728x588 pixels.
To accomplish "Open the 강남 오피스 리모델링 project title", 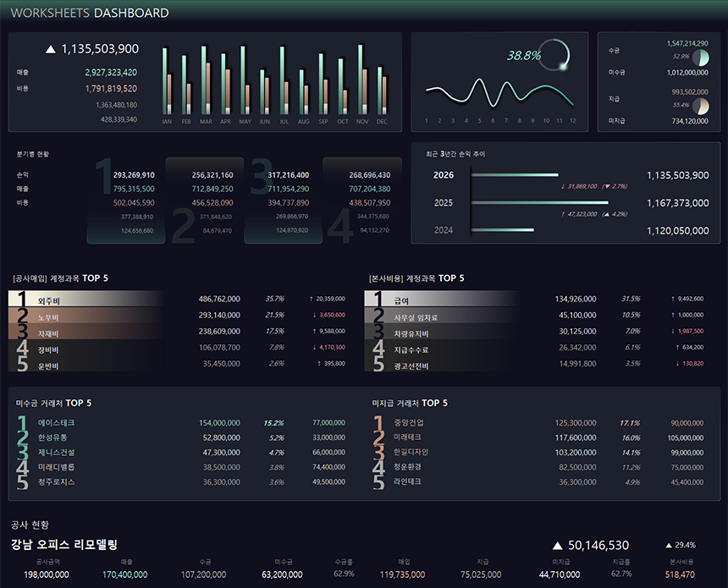I will [x=64, y=544].
